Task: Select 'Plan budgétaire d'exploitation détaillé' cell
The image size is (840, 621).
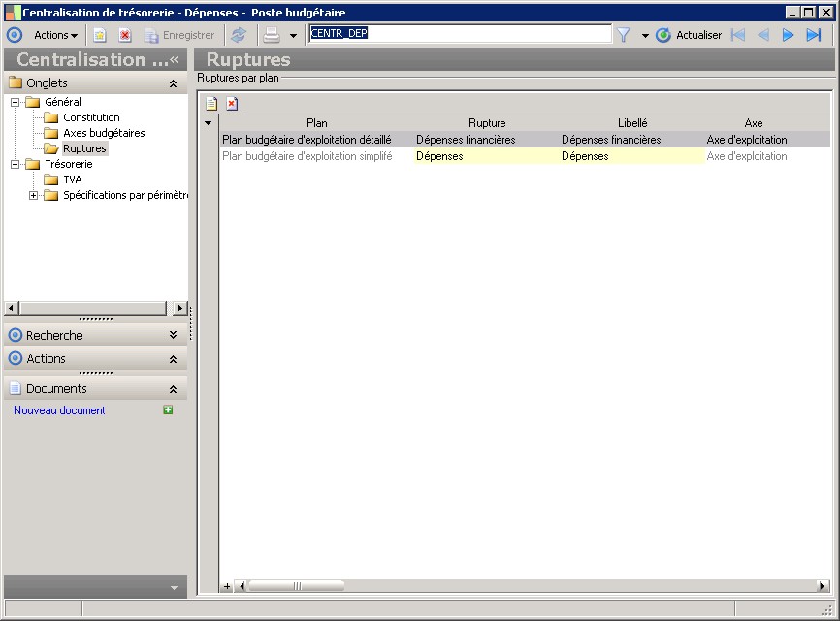Action: click(x=316, y=140)
